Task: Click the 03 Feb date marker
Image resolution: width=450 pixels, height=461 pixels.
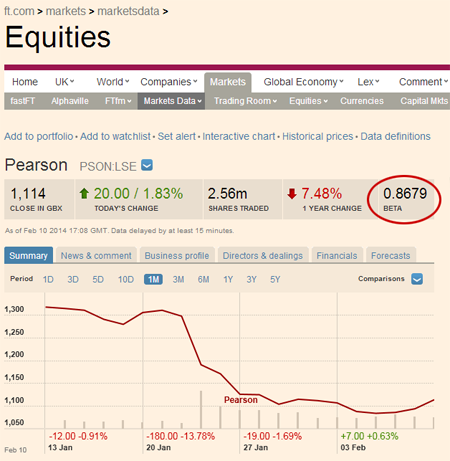Action: (x=353, y=447)
